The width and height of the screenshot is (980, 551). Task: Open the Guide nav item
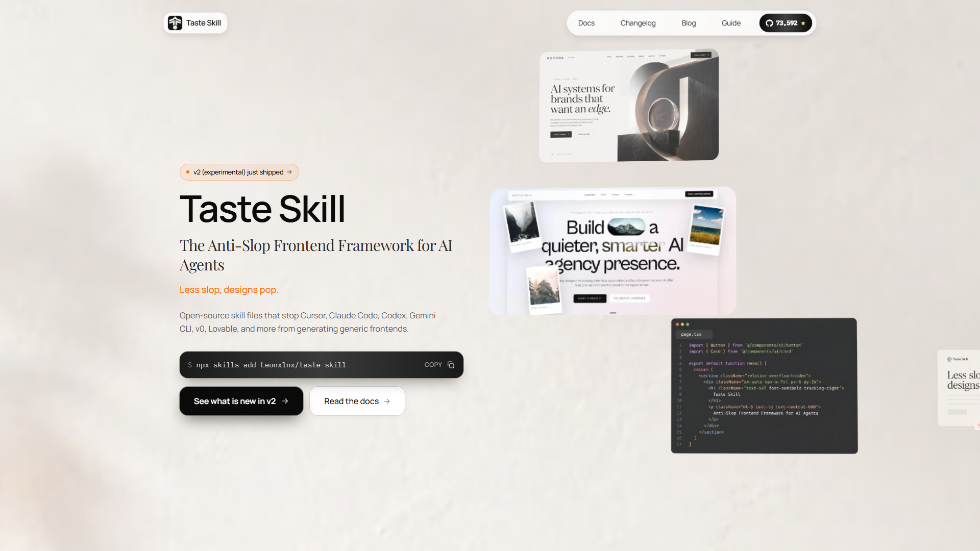[731, 23]
